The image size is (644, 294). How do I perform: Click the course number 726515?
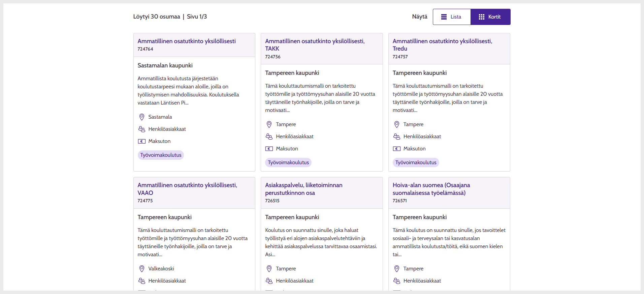(x=272, y=201)
